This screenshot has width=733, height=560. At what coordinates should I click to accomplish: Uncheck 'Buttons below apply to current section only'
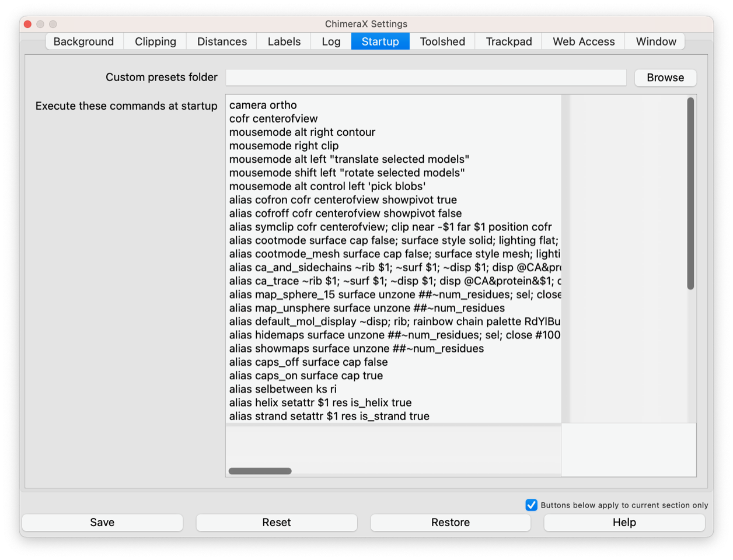(531, 505)
